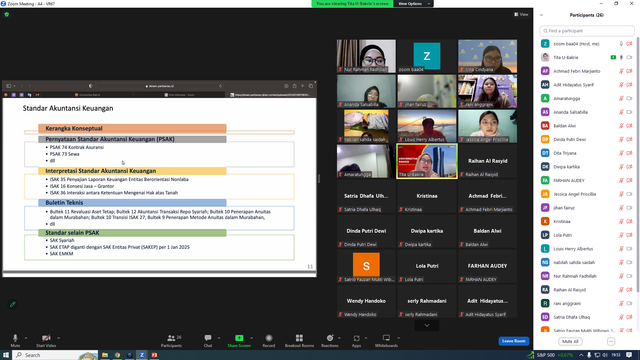The image size is (640, 360).
Task: Click Tita U-Bakrie's highlighted video tile
Action: (x=427, y=161)
